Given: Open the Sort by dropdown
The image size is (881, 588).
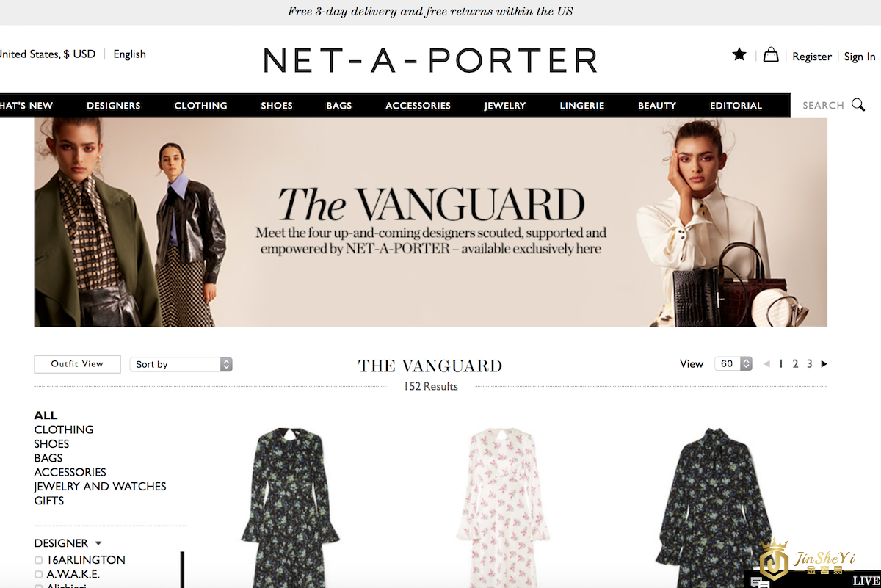Looking at the screenshot, I should point(181,364).
